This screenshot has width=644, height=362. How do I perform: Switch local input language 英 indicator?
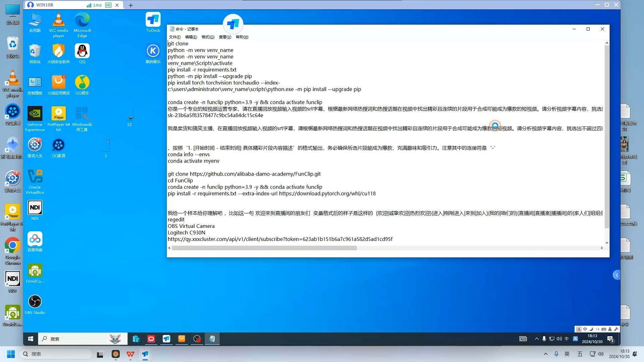pos(567,354)
